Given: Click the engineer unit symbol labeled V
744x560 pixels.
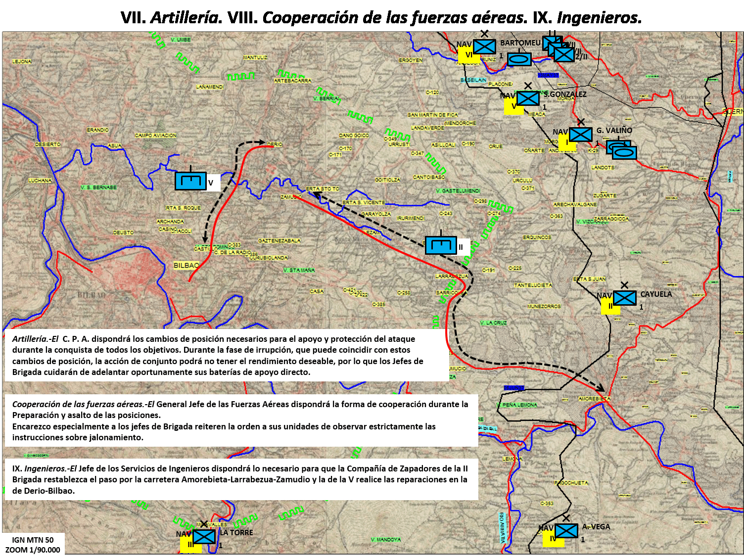Looking at the screenshot, I should (x=190, y=181).
